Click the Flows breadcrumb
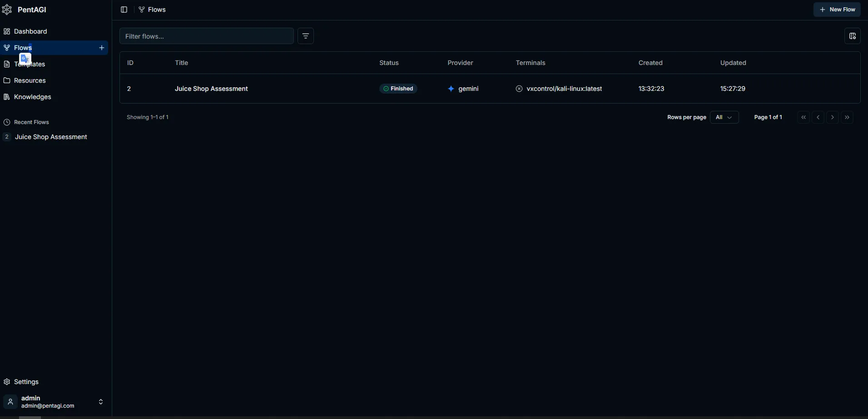The width and height of the screenshot is (868, 419). 157,10
